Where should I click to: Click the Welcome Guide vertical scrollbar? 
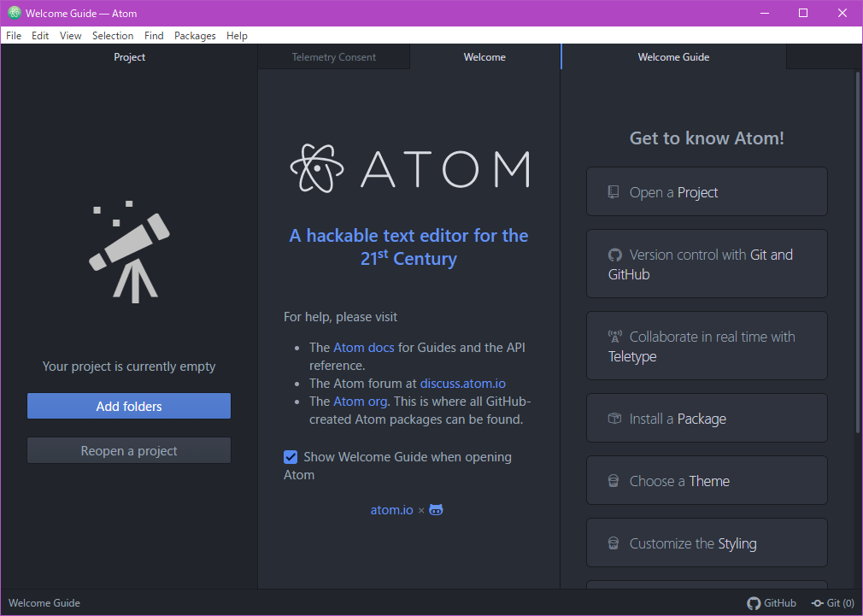coord(857,256)
